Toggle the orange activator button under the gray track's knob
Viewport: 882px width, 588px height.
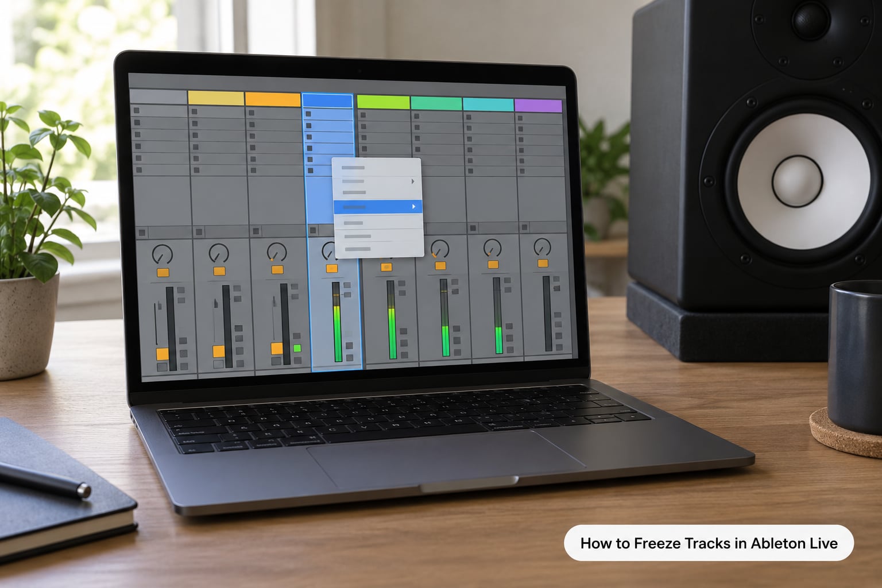[163, 273]
